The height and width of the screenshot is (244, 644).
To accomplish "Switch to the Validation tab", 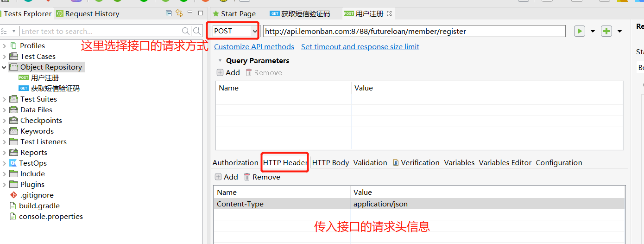I will [370, 162].
